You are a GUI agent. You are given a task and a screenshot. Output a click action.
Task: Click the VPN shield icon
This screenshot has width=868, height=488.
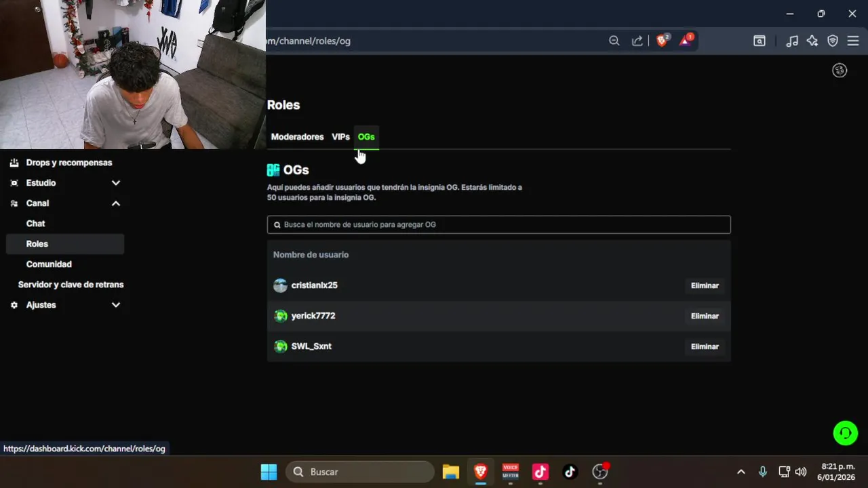tap(833, 41)
